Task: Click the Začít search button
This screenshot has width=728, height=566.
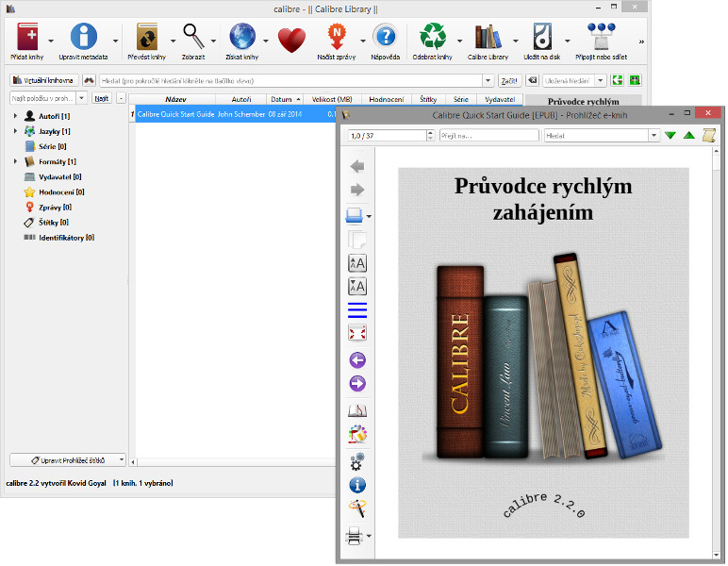Action: [509, 80]
